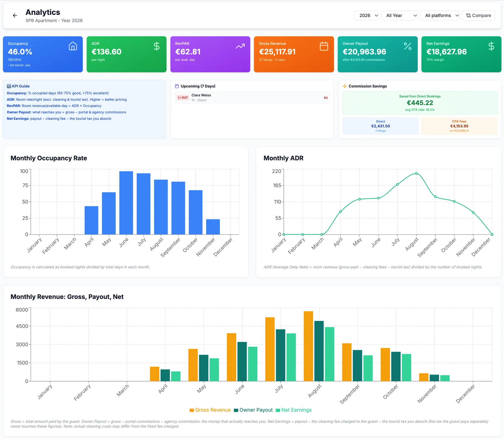Click the November bar in Monthly Occupancy chart
This screenshot has width=504, height=439.
[213, 227]
